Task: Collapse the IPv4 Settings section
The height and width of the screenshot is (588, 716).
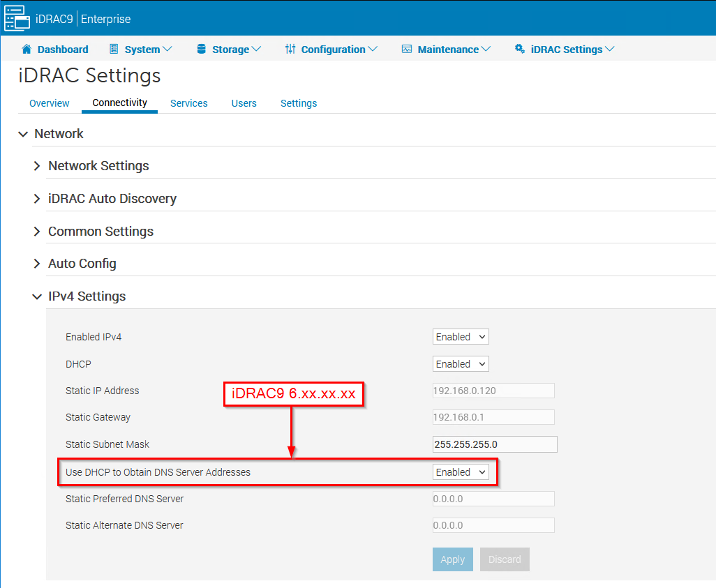Action: (37, 296)
